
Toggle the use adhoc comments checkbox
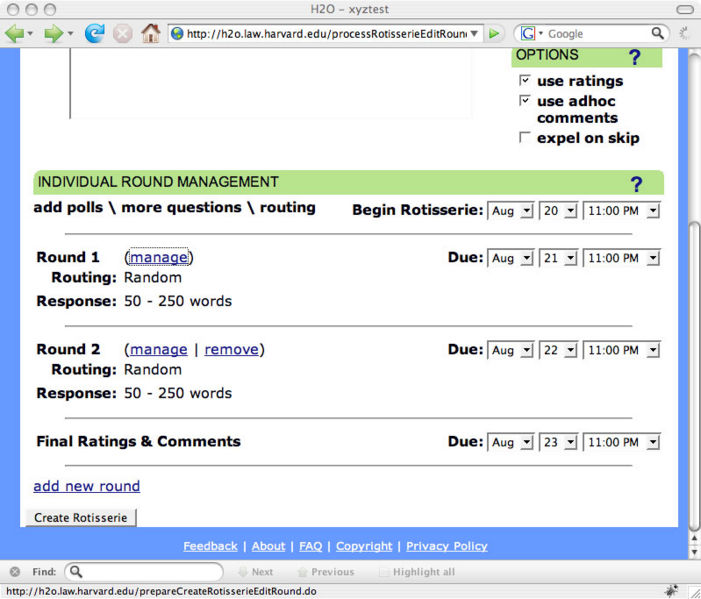click(524, 101)
